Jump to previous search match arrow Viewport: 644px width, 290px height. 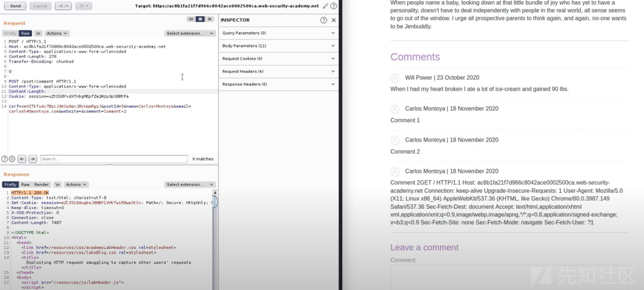(x=22, y=159)
